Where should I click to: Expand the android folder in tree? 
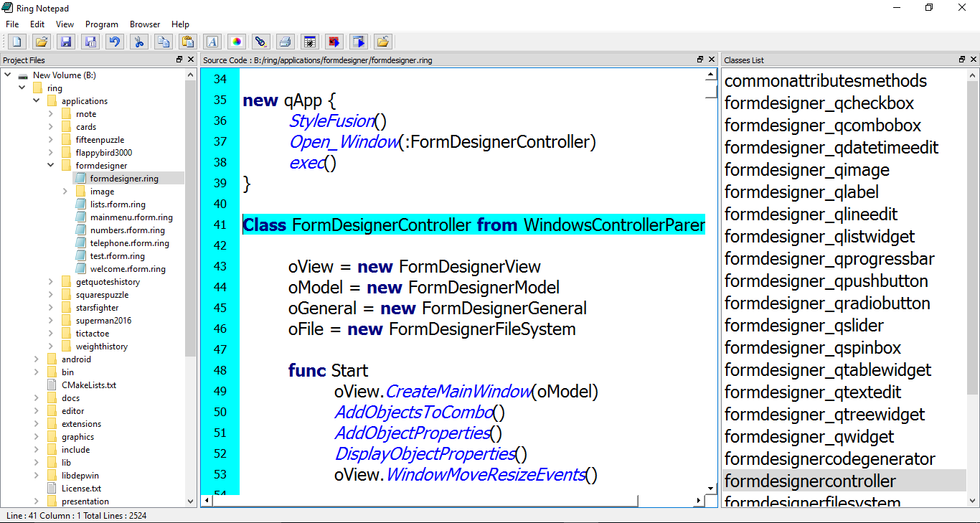coord(37,359)
